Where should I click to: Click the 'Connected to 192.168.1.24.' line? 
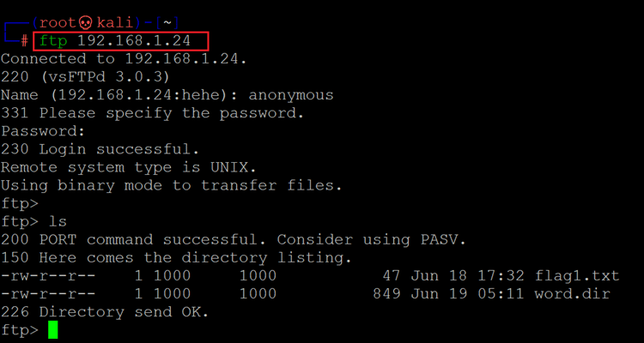(125, 59)
